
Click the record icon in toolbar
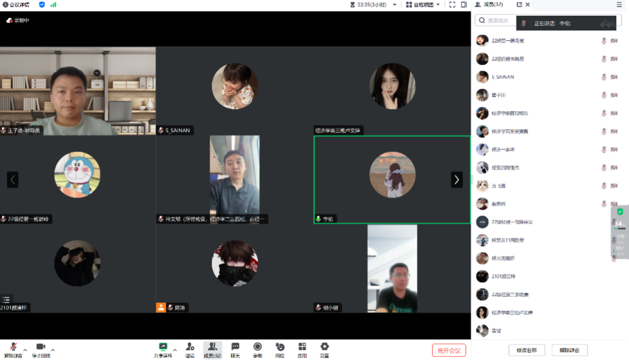(x=257, y=347)
